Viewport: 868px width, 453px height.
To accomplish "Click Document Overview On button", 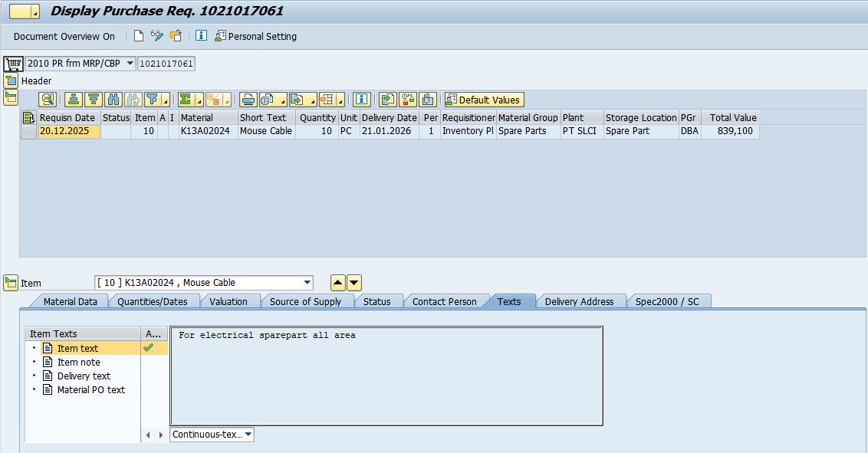I will click(64, 36).
